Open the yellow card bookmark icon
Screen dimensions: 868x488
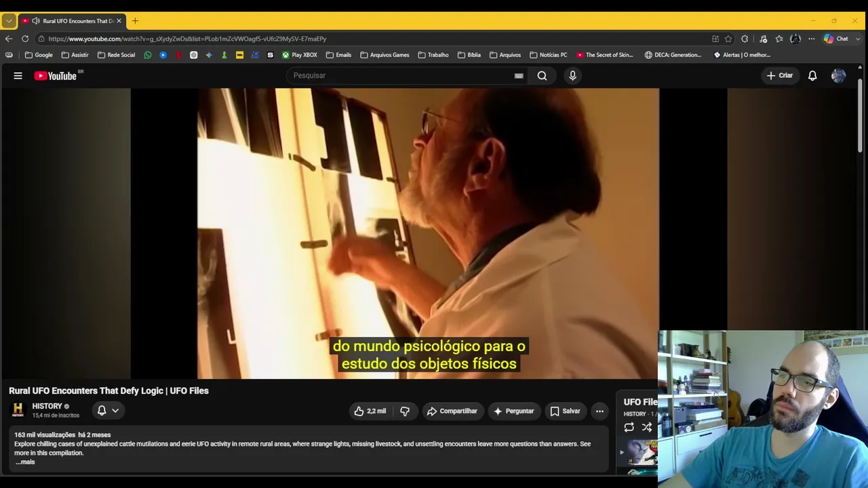239,55
